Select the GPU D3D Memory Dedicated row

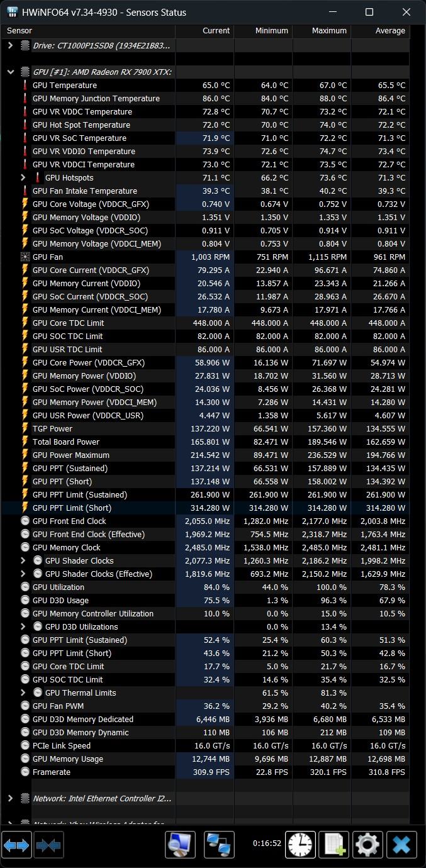click(x=206, y=719)
